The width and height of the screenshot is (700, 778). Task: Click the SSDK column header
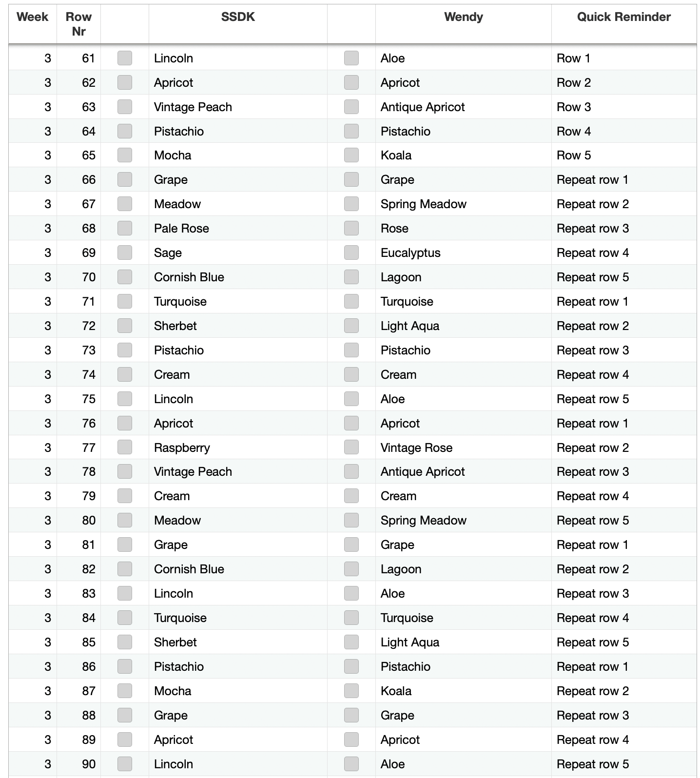pos(238,17)
